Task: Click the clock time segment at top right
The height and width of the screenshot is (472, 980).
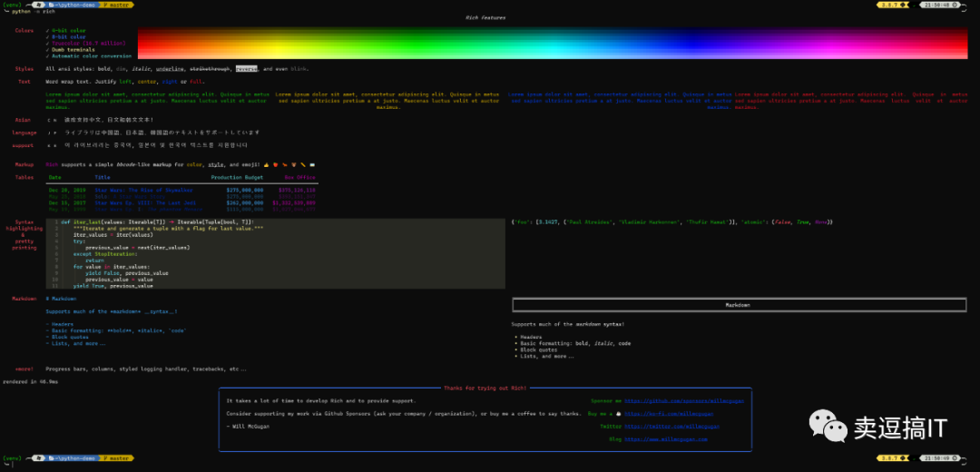Action: (939, 5)
